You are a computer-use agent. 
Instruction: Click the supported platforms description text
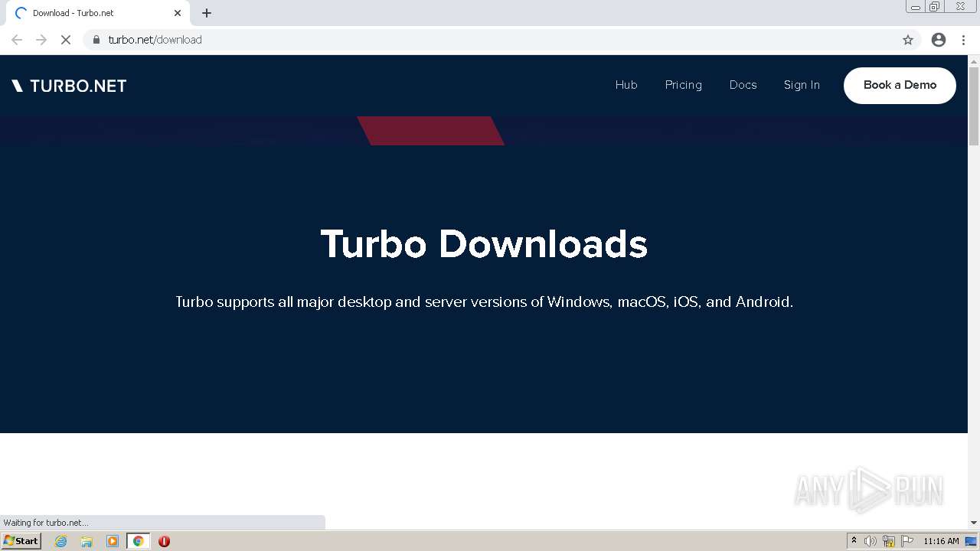click(484, 302)
